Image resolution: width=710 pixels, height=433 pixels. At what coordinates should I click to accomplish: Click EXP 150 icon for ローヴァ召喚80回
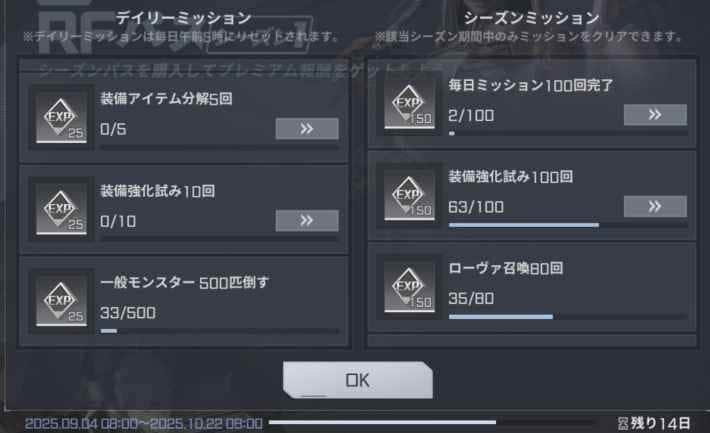click(409, 288)
